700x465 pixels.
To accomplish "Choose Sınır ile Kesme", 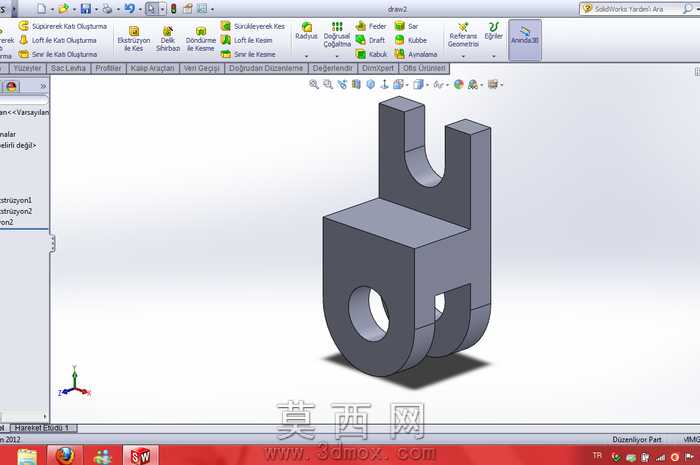I will [x=248, y=54].
